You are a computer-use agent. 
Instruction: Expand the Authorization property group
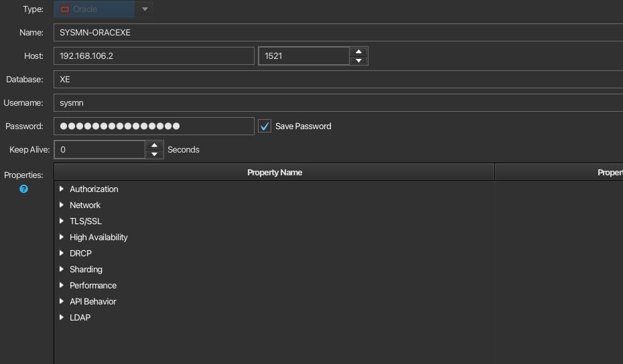click(x=62, y=189)
